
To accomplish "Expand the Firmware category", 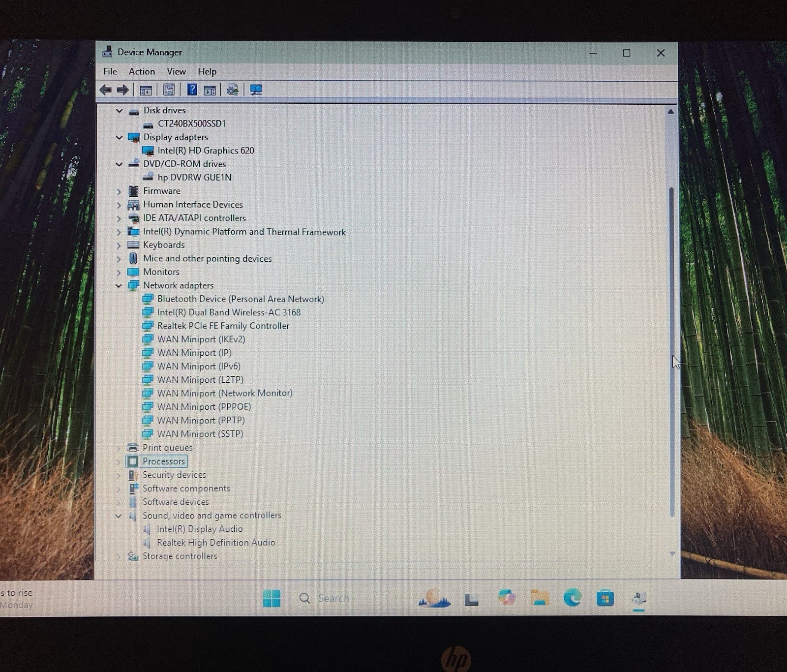I will (x=119, y=191).
